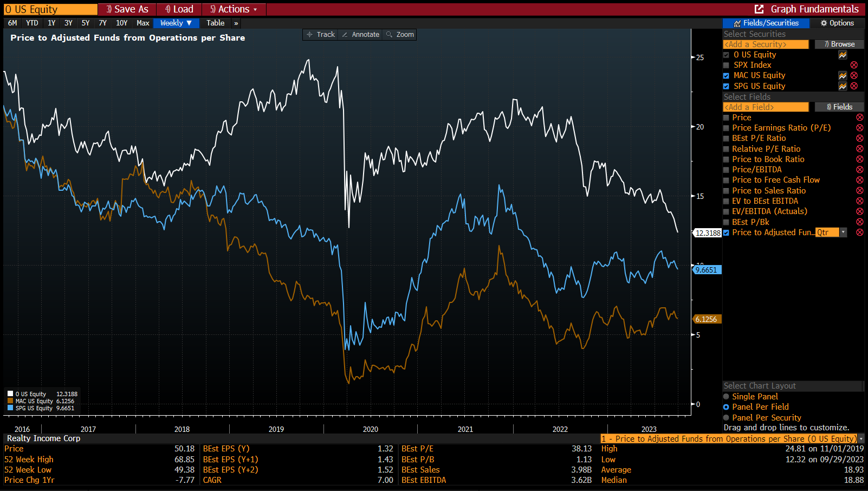
Task: Open the Actions dropdown menu
Action: (x=234, y=9)
